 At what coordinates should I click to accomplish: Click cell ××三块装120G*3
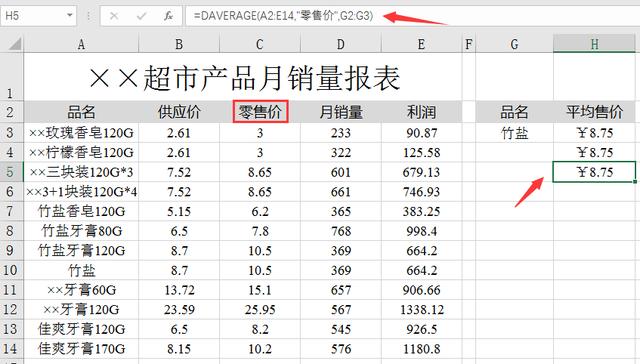(x=81, y=172)
